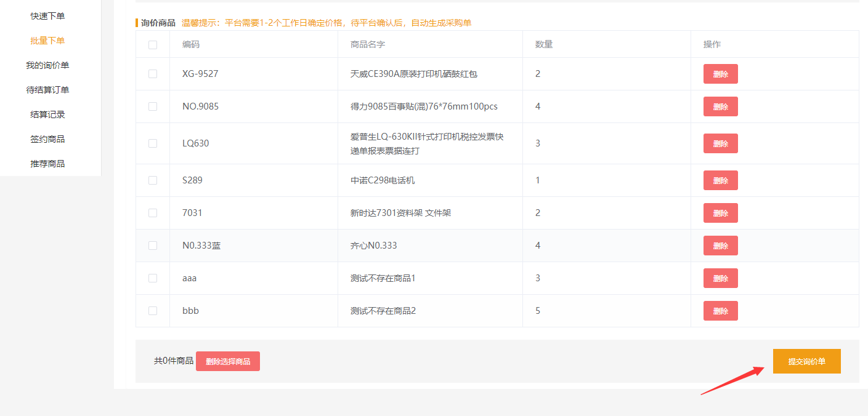Select 推荐商品 from the sidebar
This screenshot has width=868, height=416.
(47, 164)
